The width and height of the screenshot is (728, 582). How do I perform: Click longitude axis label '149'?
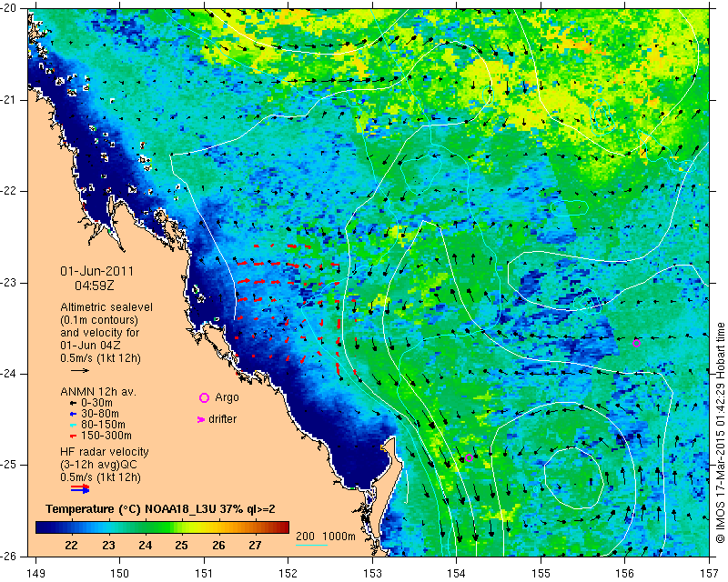36,574
